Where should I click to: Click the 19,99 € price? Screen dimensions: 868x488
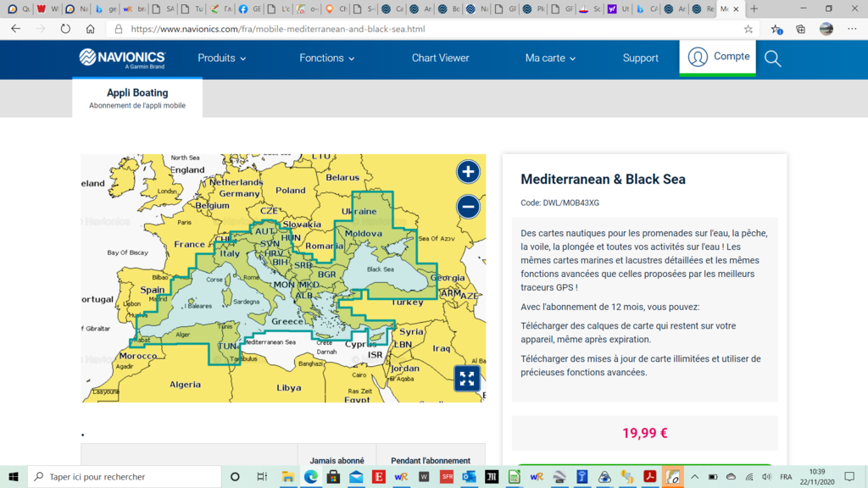pyautogui.click(x=644, y=433)
